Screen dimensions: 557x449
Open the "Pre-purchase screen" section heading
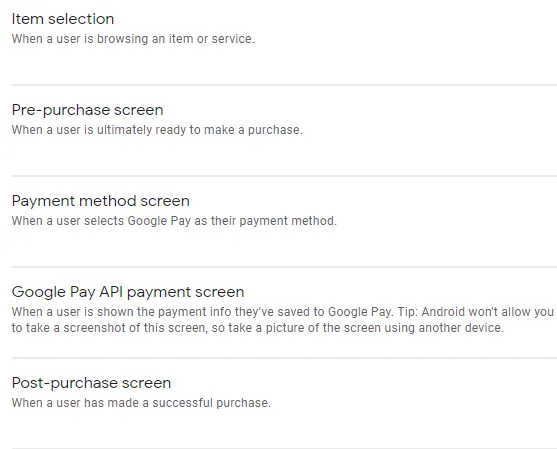[x=87, y=110]
